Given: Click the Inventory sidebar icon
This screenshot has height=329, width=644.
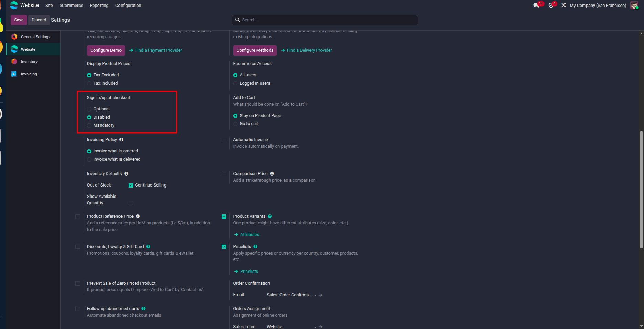Looking at the screenshot, I should click(x=14, y=62).
